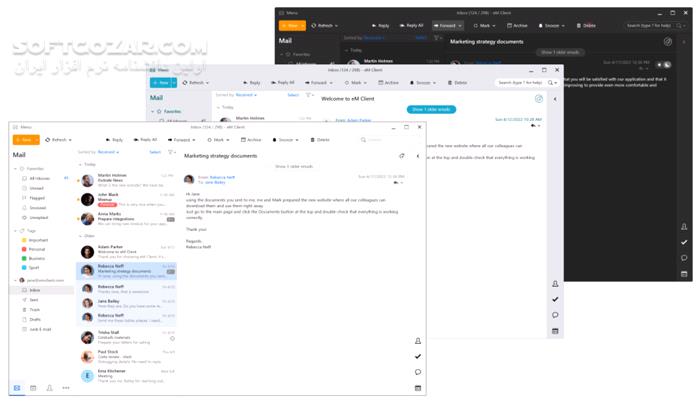Open the New dropdown arrow in front window

pyautogui.click(x=37, y=140)
